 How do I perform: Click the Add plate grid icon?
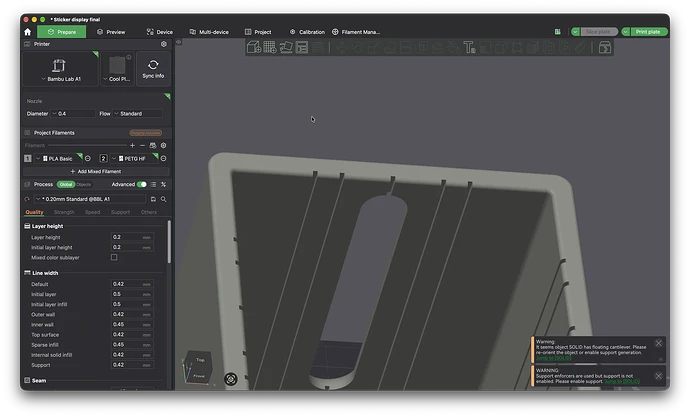[x=270, y=47]
